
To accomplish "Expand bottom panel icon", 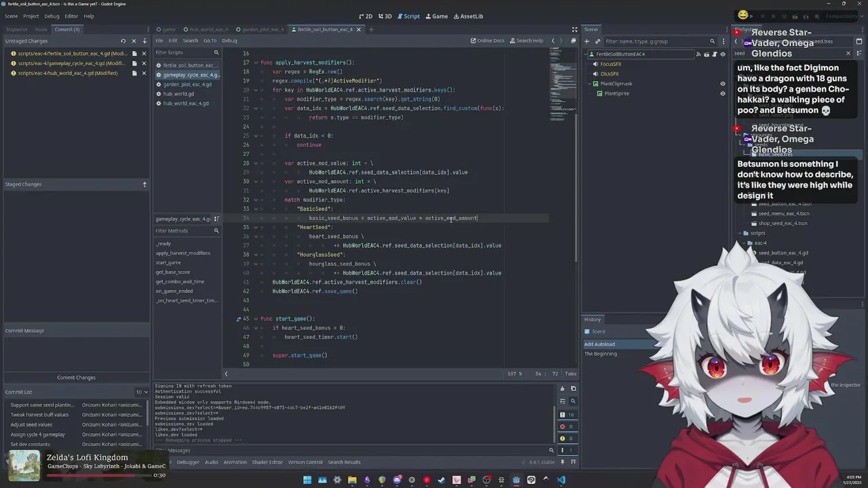I will [574, 462].
